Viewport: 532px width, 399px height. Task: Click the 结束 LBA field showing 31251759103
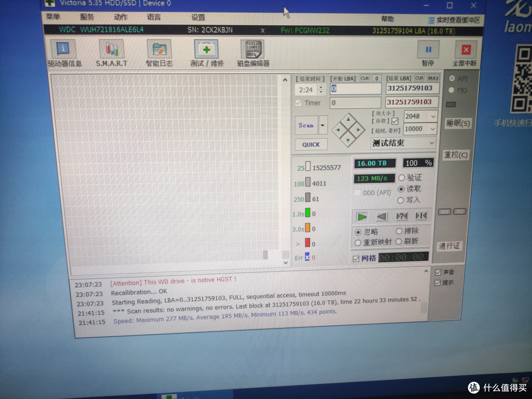point(412,88)
